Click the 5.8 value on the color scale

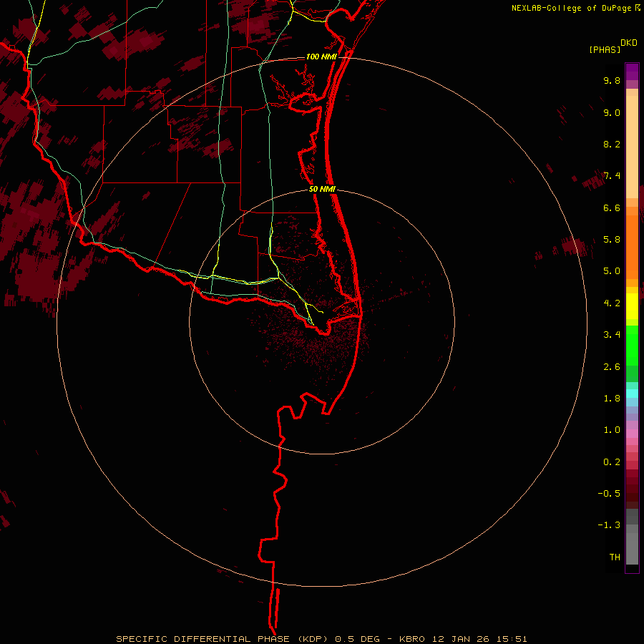click(x=612, y=239)
